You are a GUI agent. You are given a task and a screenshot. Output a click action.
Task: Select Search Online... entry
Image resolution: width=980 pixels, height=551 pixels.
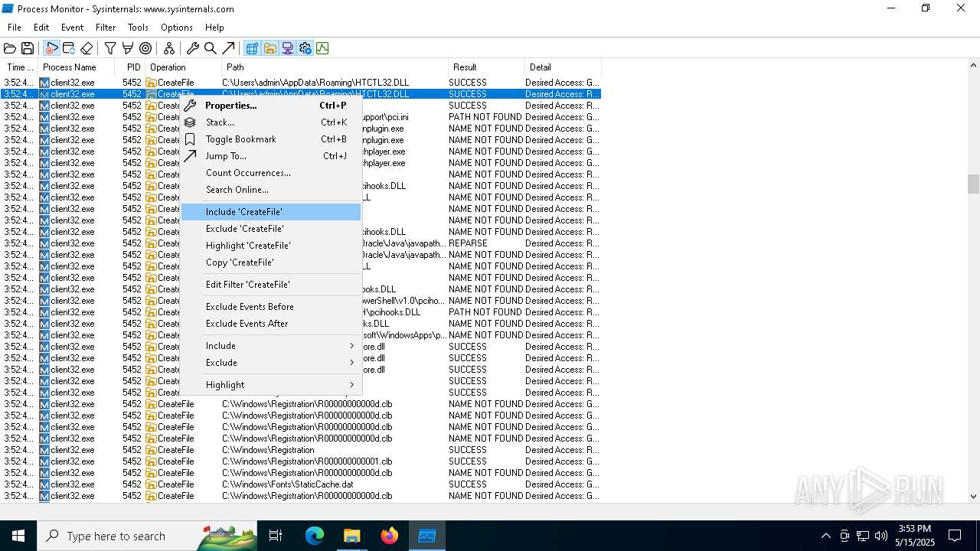(271, 190)
